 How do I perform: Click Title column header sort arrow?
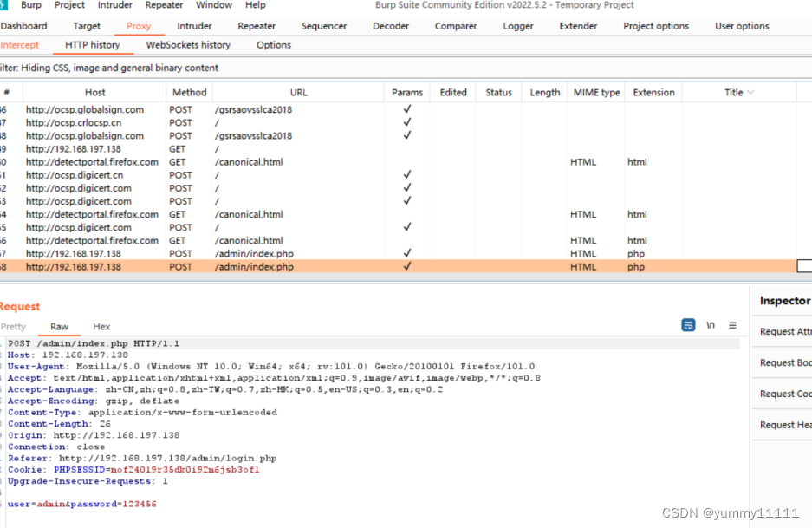pyautogui.click(x=750, y=92)
